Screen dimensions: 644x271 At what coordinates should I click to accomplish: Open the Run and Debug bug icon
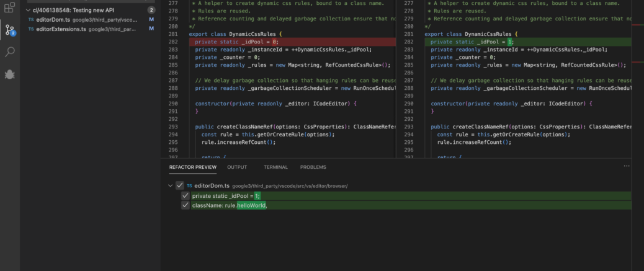[9, 74]
